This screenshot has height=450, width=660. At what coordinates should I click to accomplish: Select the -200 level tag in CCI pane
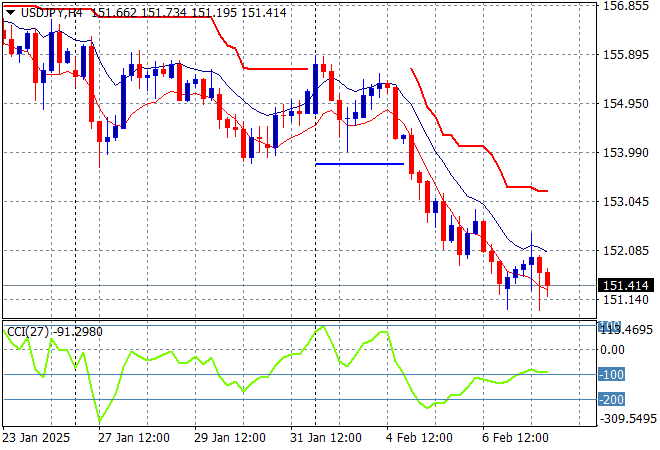tap(611, 400)
